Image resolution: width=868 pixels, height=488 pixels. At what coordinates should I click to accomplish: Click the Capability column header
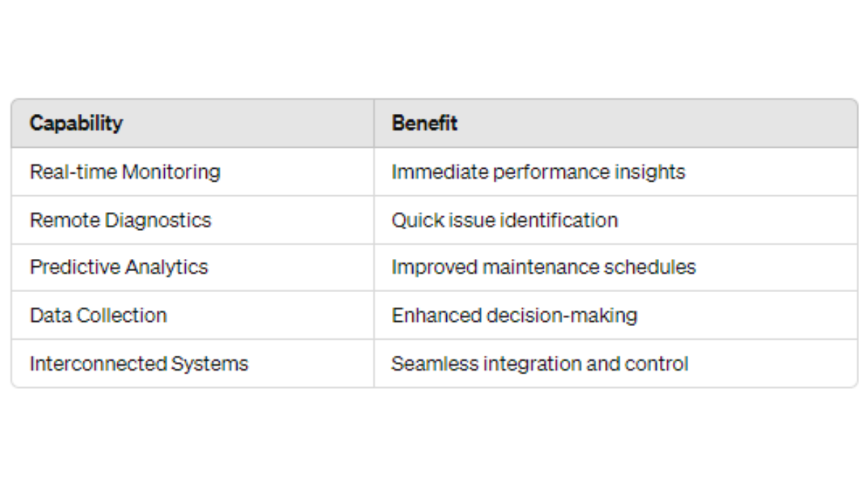[x=193, y=123]
